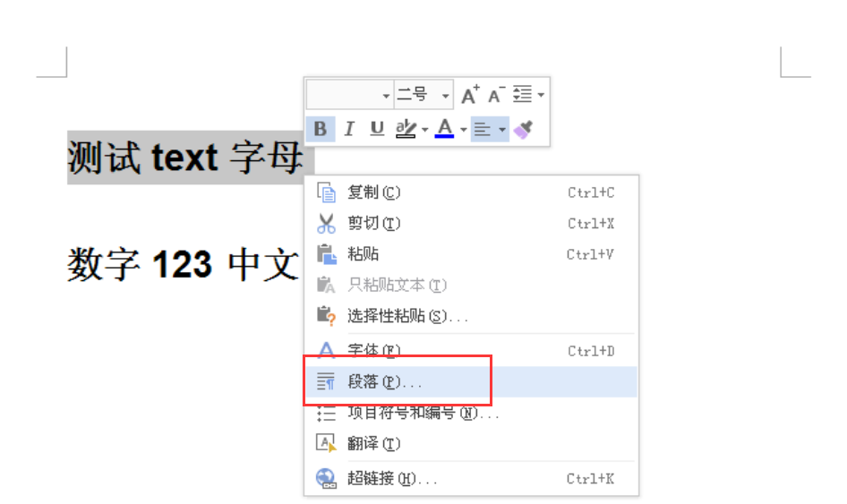This screenshot has height=504, width=847.
Task: Click the text alignment icon
Action: point(483,130)
